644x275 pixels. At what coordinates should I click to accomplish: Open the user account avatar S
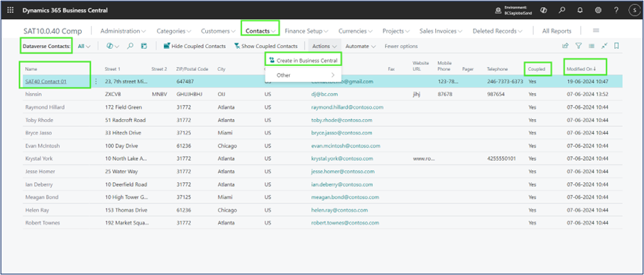click(634, 11)
